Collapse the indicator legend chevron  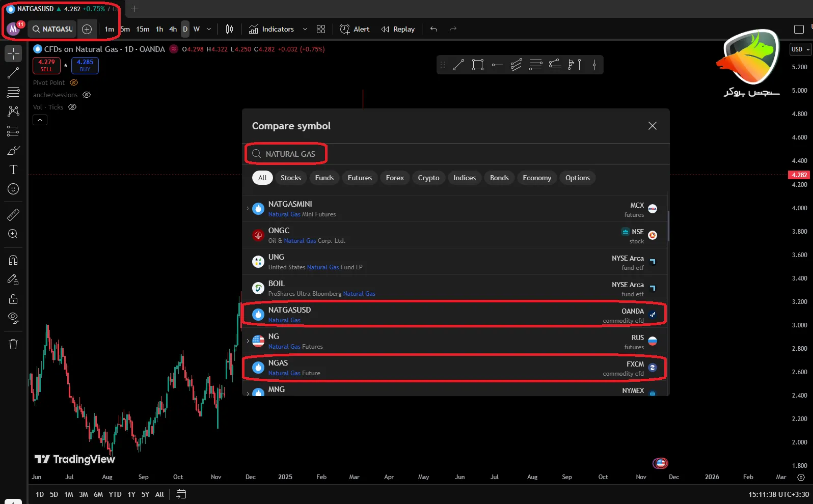click(x=40, y=120)
